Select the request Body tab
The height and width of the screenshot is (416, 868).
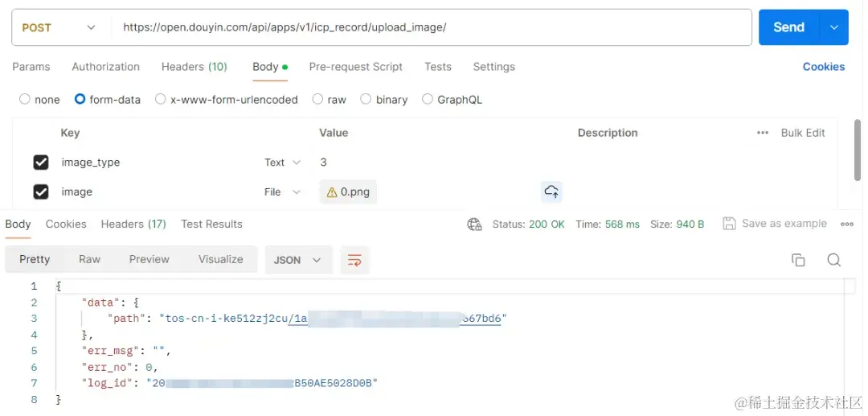(270, 67)
